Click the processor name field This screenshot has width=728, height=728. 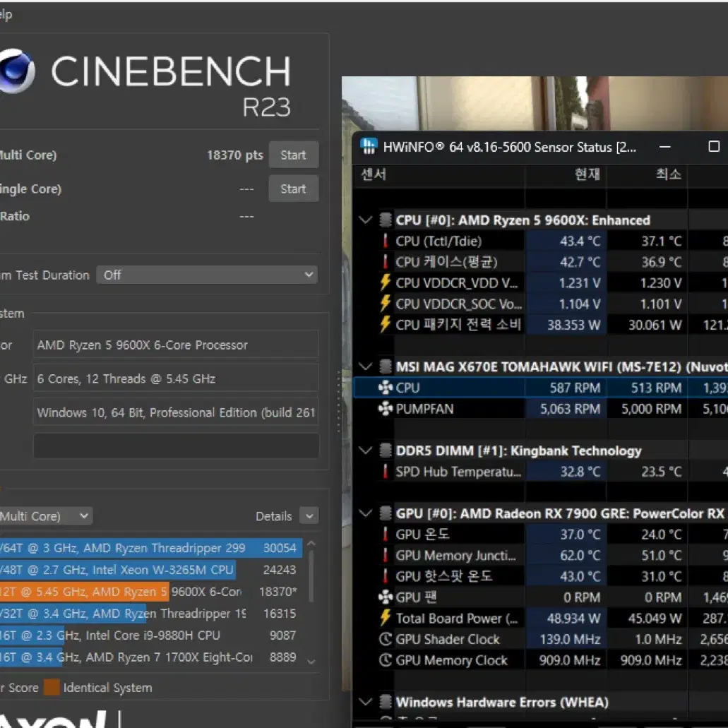(176, 345)
